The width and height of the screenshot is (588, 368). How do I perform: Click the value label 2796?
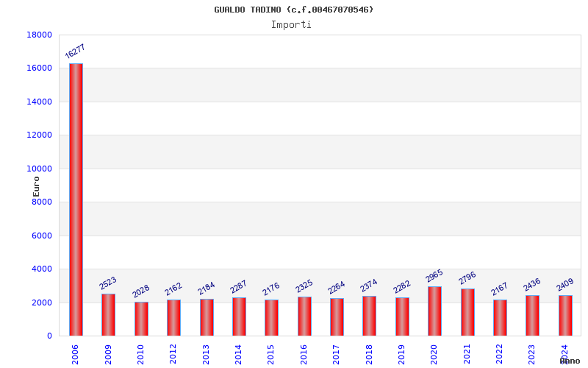(x=467, y=278)
